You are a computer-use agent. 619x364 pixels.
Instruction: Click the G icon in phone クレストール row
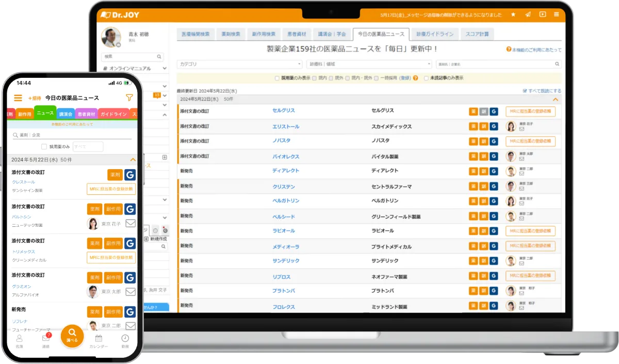[130, 175]
